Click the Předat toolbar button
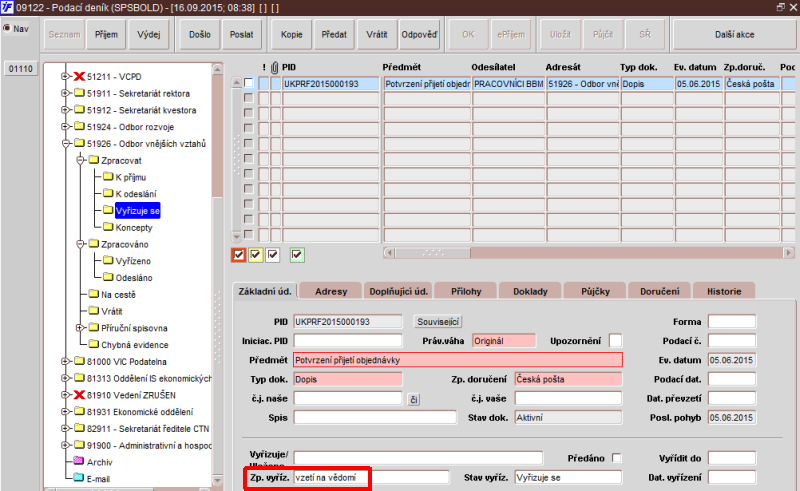Viewport: 800px width, 491px height. tap(334, 34)
